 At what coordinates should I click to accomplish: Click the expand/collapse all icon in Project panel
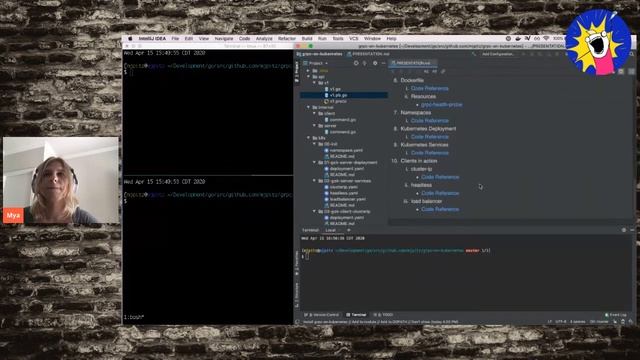coord(365,63)
